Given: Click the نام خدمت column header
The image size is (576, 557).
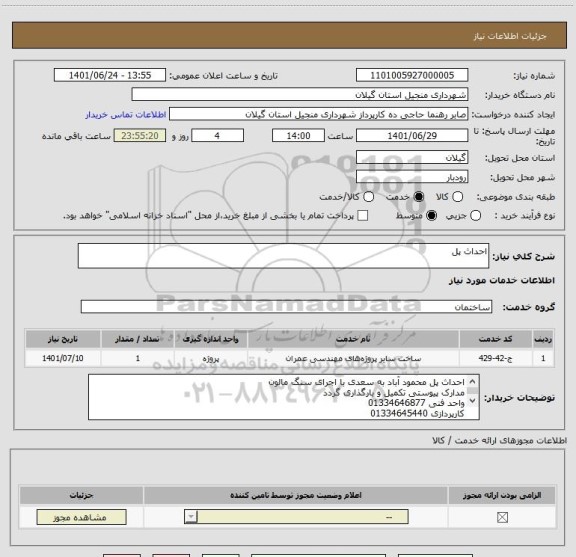Looking at the screenshot, I should coord(353,339).
